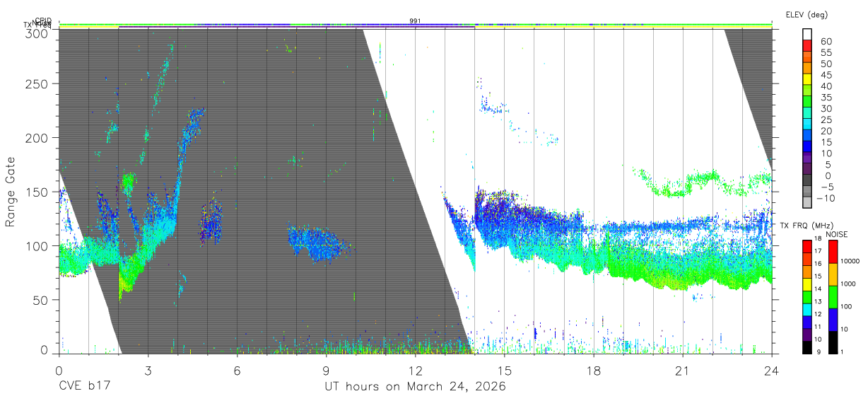This screenshot has width=868, height=401.
Task: Click the x-axis tick label '12'
Action: pos(416,369)
